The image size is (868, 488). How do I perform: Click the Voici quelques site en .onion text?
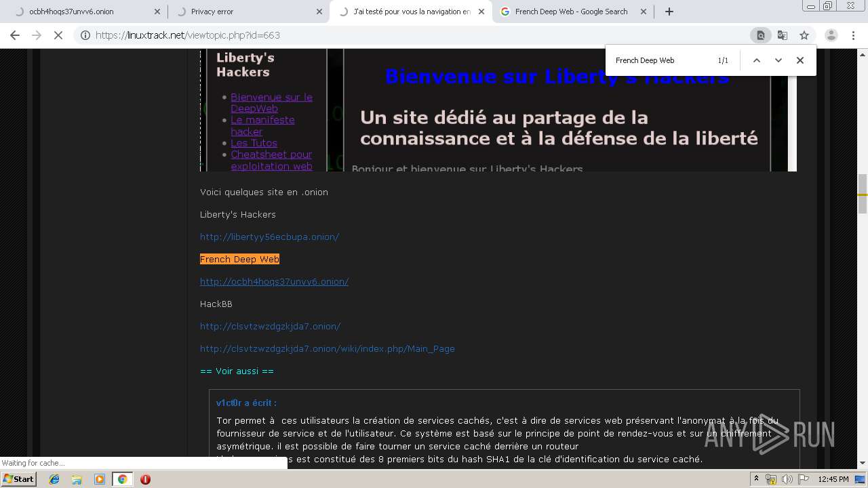coord(264,192)
